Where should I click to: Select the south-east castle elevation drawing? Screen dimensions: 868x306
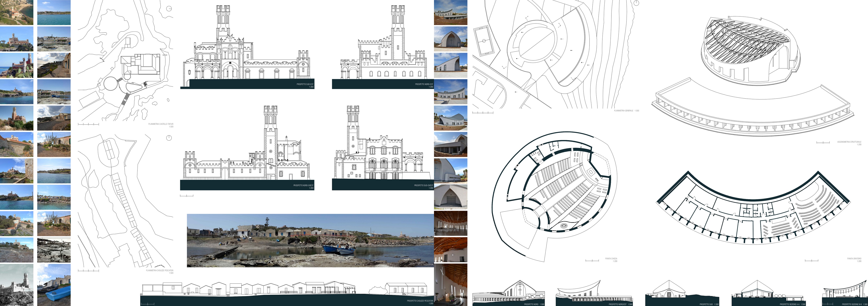coord(247,47)
